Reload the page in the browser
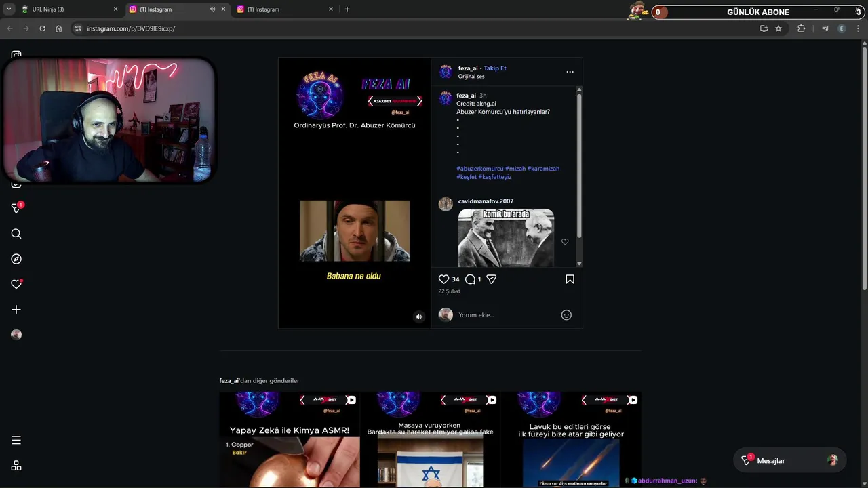Screen dimensions: 868x488 point(42,28)
